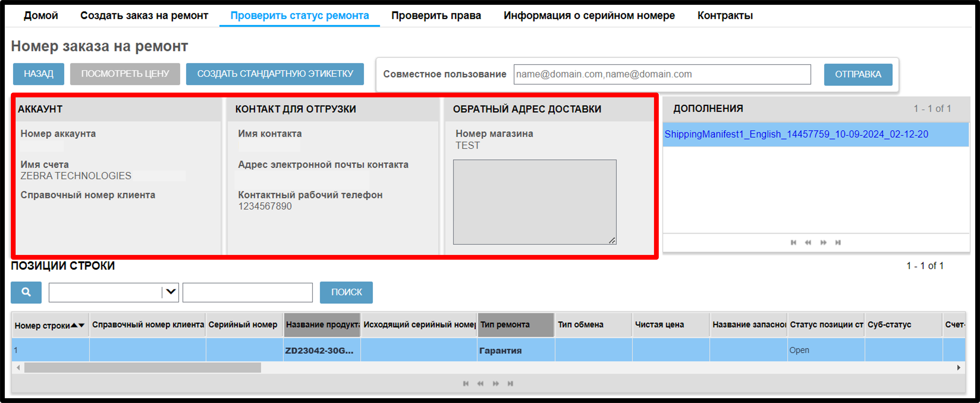
Task: Click the horizontal scrollbar right arrow
Action: (959, 368)
